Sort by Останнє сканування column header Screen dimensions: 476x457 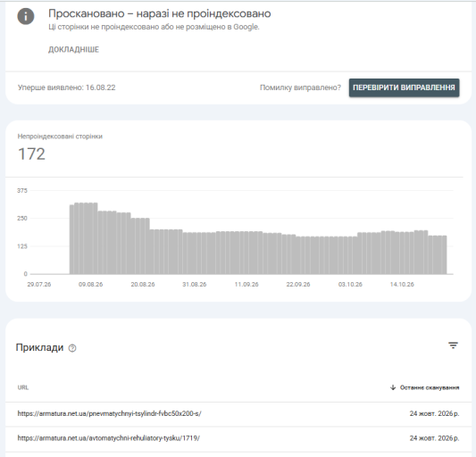430,387
